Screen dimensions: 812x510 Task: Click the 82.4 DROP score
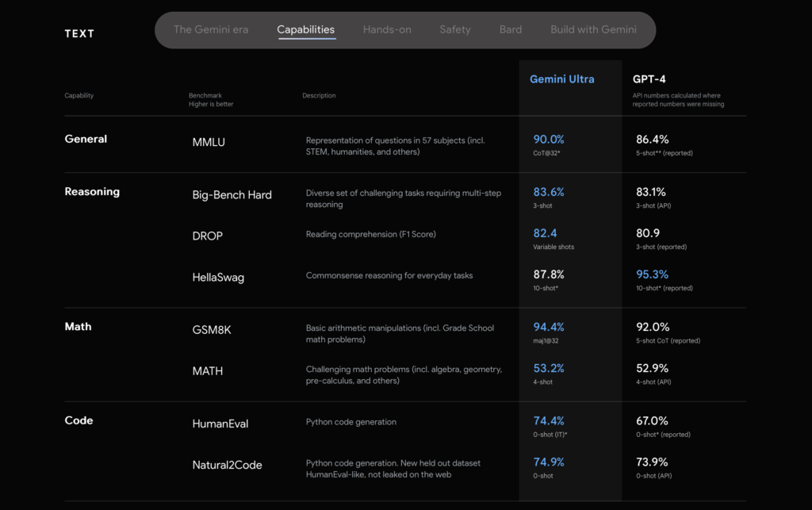pyautogui.click(x=545, y=233)
